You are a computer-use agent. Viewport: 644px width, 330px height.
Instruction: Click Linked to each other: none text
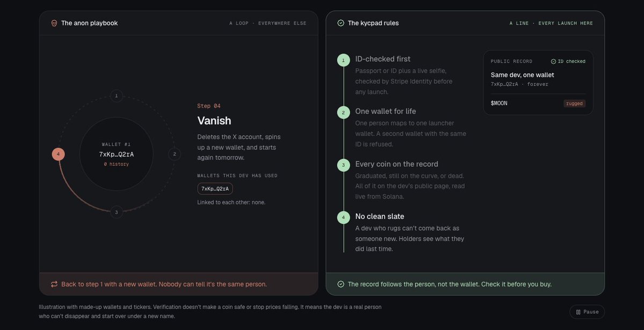(231, 202)
